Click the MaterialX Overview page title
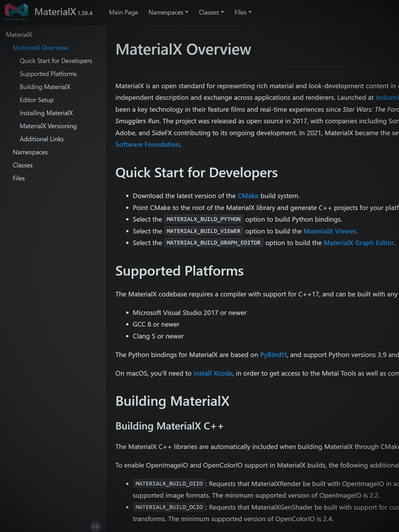399x532 pixels. click(183, 49)
